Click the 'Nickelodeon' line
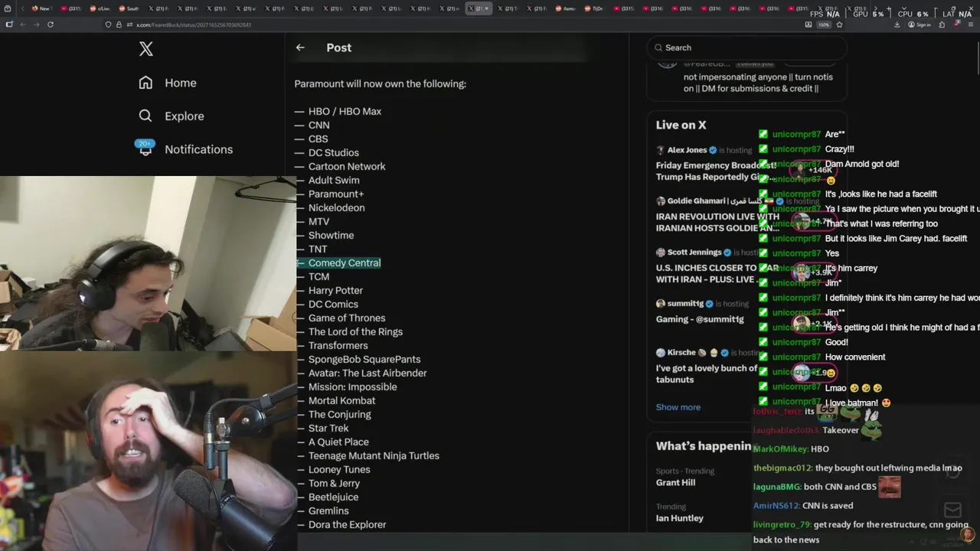The width and height of the screenshot is (980, 551). point(336,207)
